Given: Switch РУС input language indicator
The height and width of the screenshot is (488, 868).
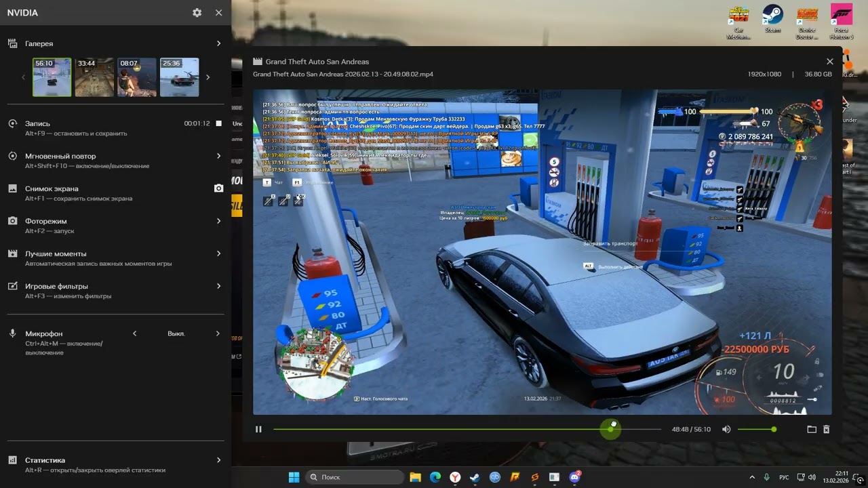Looking at the screenshot, I should point(784,477).
